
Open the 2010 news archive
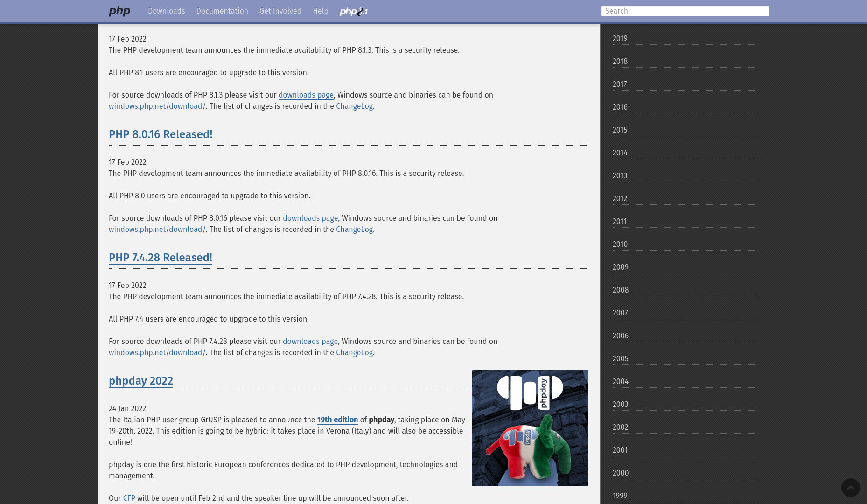(685, 245)
